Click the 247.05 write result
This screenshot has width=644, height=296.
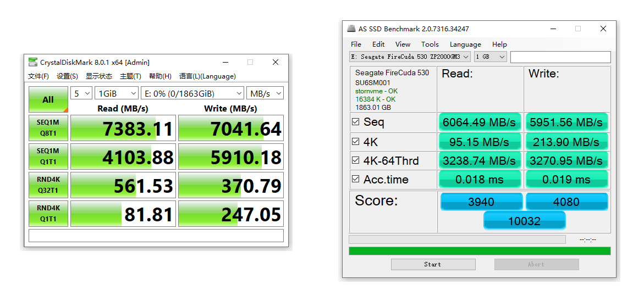coord(231,213)
